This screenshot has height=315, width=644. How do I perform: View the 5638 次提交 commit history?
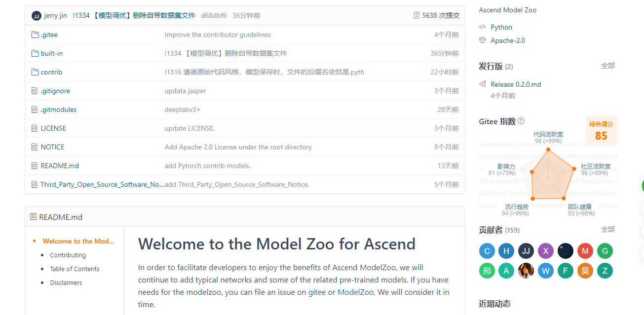tap(441, 15)
